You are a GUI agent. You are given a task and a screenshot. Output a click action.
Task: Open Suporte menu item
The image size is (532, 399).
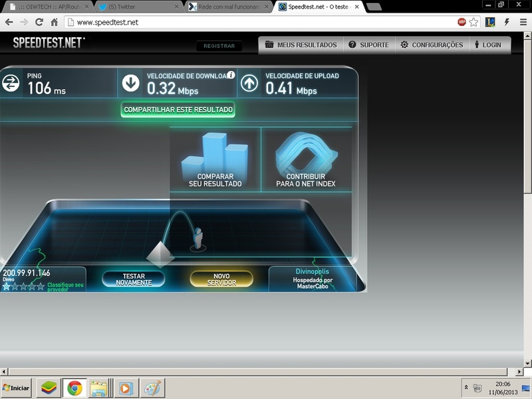point(369,45)
